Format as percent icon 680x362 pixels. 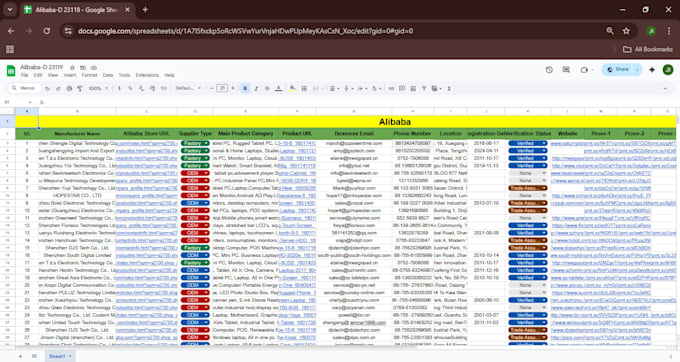(130, 88)
